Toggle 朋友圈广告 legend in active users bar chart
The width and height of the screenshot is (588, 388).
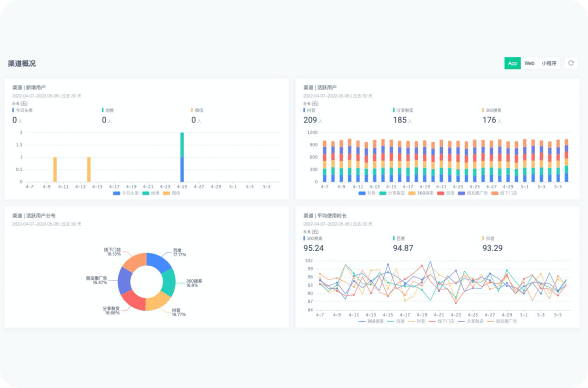coord(473,193)
